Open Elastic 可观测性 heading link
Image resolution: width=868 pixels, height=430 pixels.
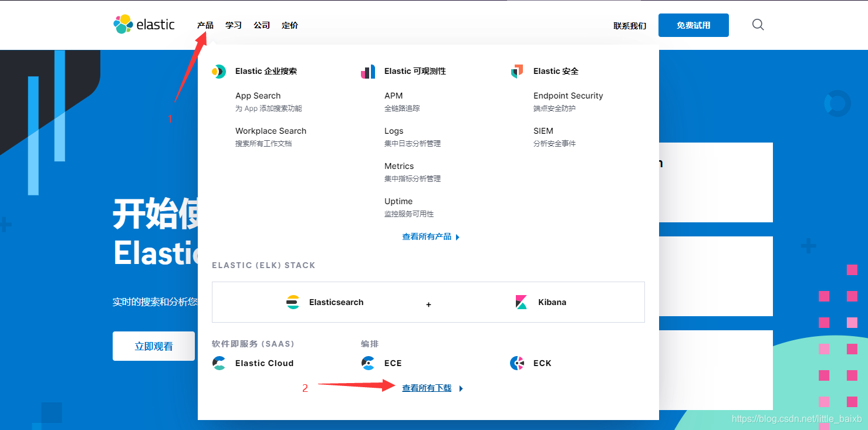[x=415, y=71]
